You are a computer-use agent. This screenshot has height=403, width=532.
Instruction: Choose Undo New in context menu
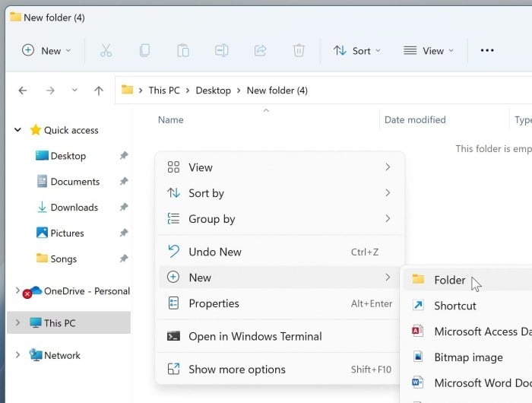280,252
